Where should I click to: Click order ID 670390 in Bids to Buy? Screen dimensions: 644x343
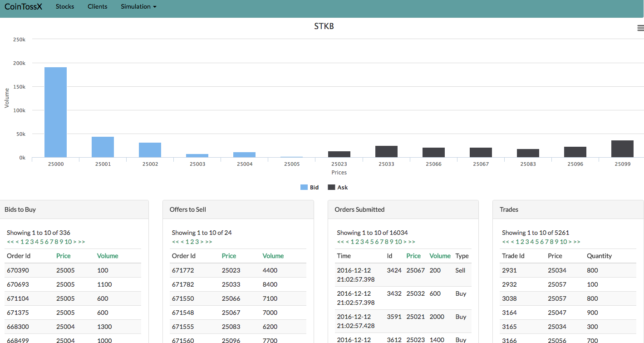coord(18,270)
